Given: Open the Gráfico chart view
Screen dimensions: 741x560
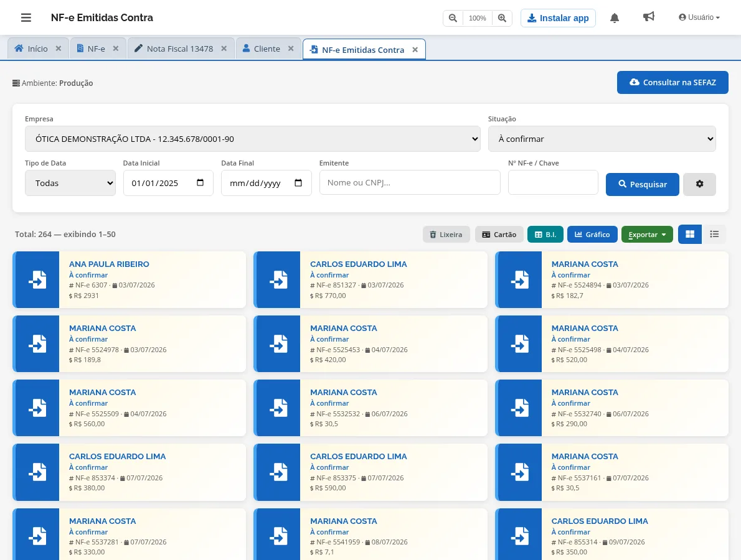Looking at the screenshot, I should point(592,234).
